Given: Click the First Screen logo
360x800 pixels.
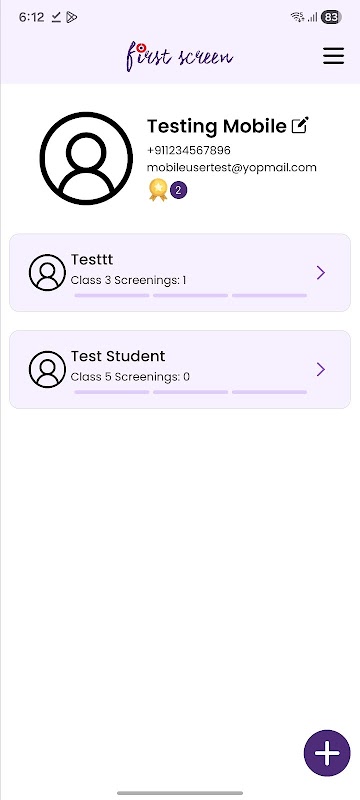Looking at the screenshot, I should [179, 56].
